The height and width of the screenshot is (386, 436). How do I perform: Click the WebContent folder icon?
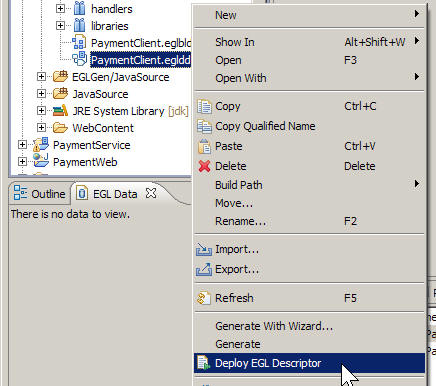[x=60, y=128]
